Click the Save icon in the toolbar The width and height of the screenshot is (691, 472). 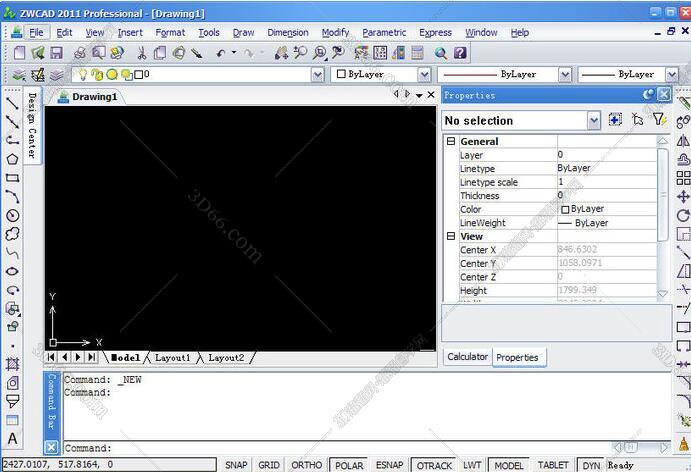tap(57, 53)
